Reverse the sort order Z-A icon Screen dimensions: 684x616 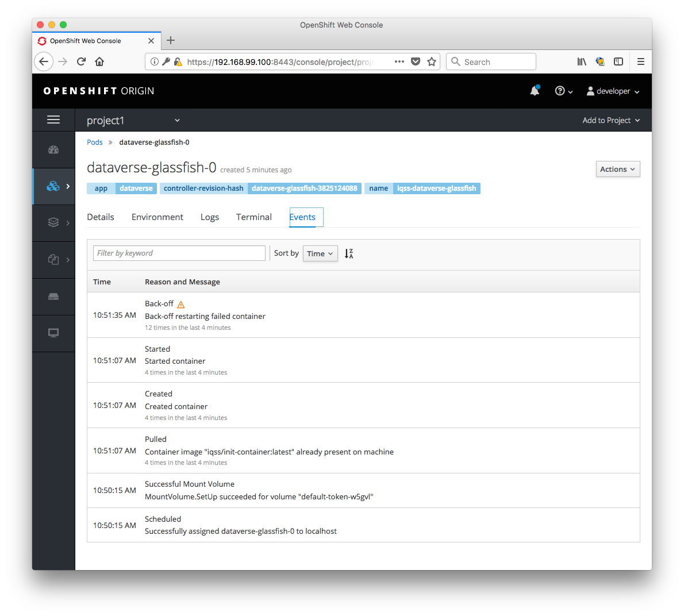point(348,253)
